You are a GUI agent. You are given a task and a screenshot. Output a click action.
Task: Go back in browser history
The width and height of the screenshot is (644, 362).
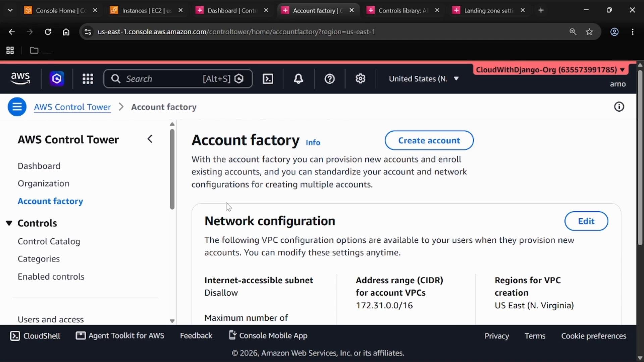coord(12,32)
